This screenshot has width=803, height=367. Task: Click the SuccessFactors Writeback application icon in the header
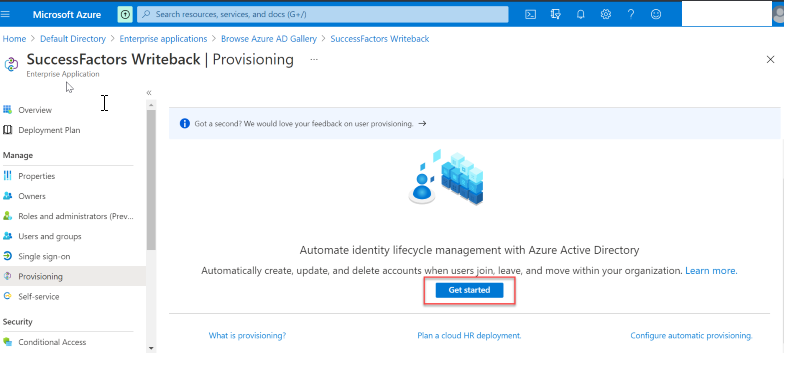click(11, 64)
